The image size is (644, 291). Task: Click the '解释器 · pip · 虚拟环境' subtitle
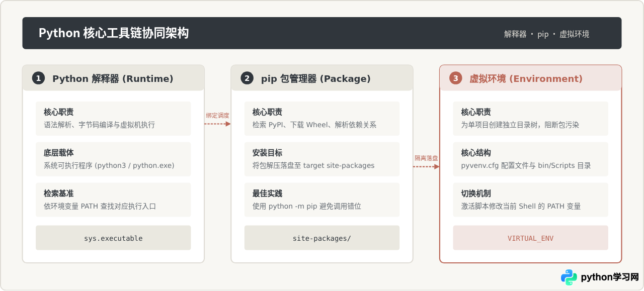click(546, 34)
